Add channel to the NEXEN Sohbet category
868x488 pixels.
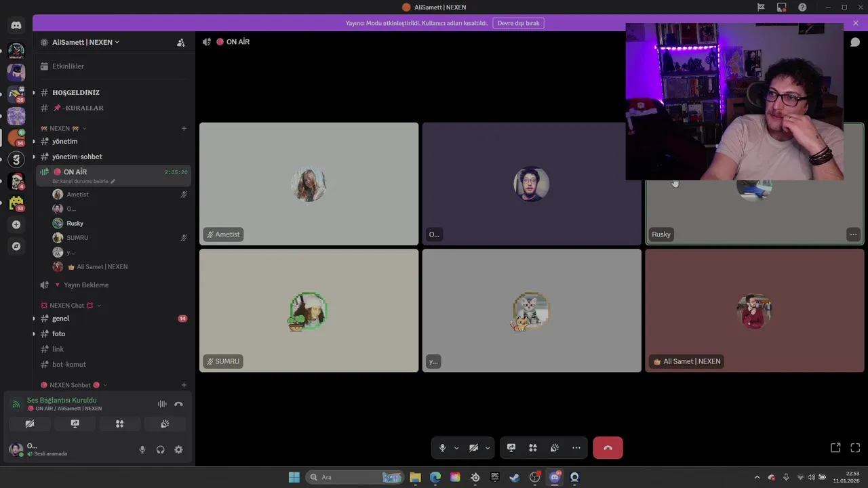[184, 385]
